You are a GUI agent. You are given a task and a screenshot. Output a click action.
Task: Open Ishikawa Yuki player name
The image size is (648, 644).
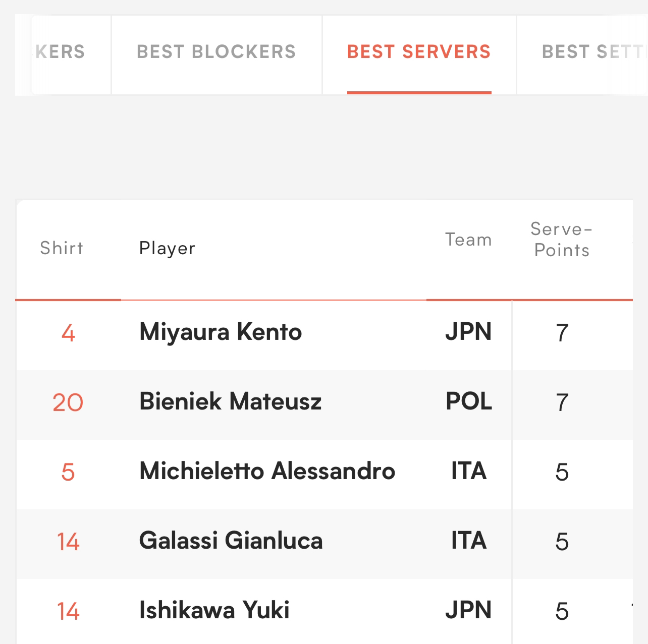214,610
